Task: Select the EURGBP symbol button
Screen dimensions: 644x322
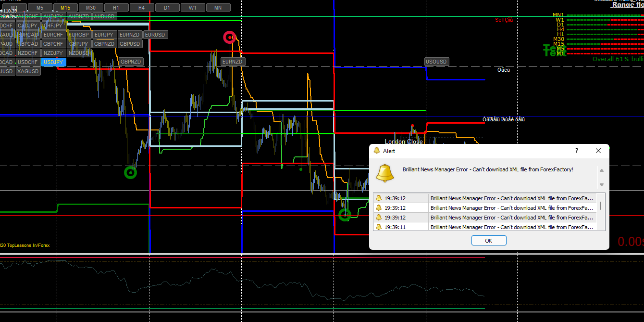Action: click(x=79, y=35)
